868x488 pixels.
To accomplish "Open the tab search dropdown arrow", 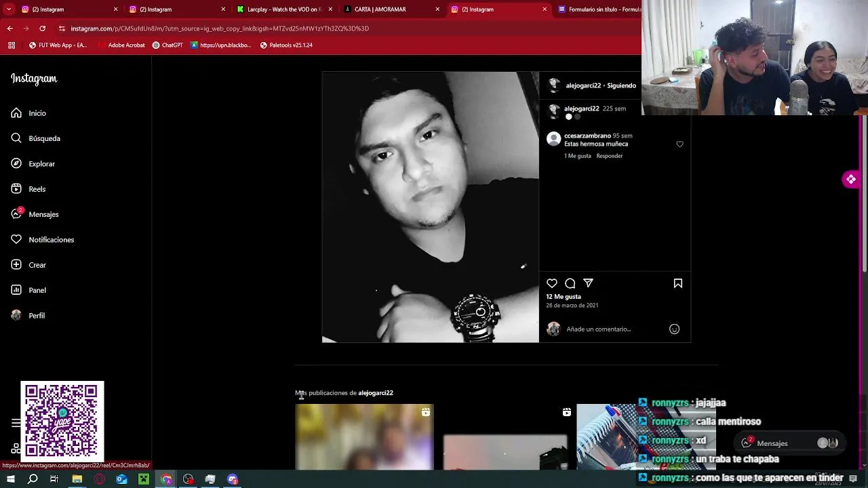I will pyautogui.click(x=9, y=9).
